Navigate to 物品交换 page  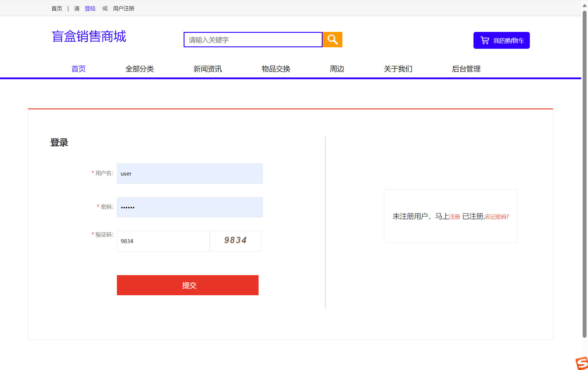click(275, 69)
